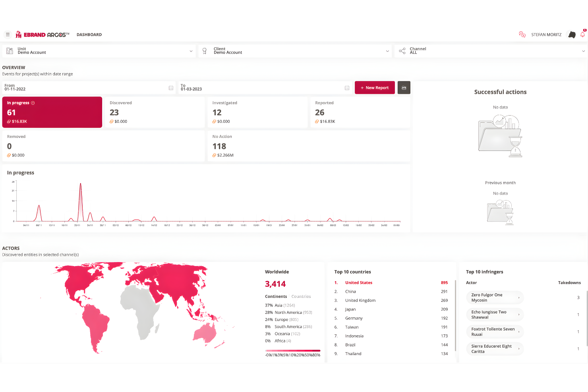Open the hamburger navigation menu
Screen dimensions: 588x392
tap(7, 35)
